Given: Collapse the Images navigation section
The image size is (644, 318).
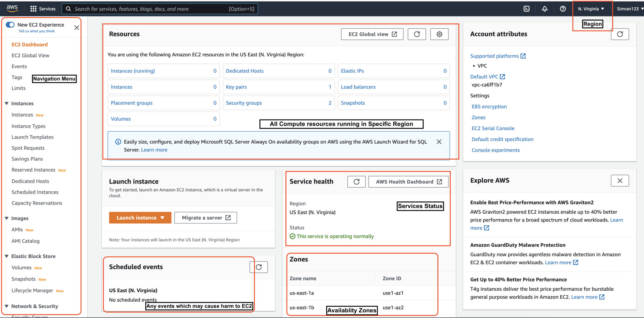Looking at the screenshot, I should pos(7,218).
